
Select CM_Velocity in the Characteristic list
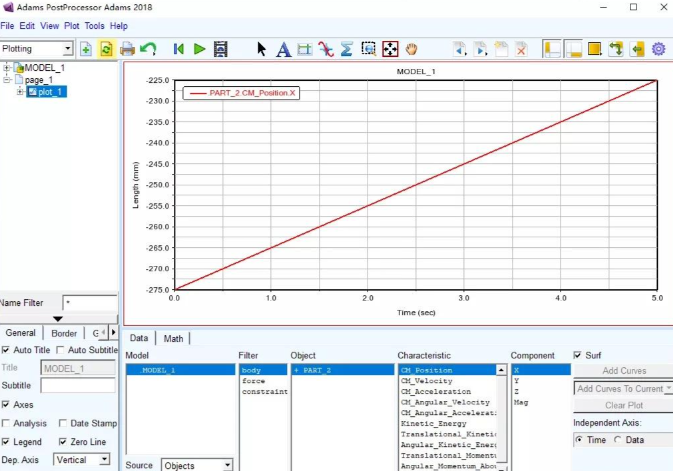428,381
